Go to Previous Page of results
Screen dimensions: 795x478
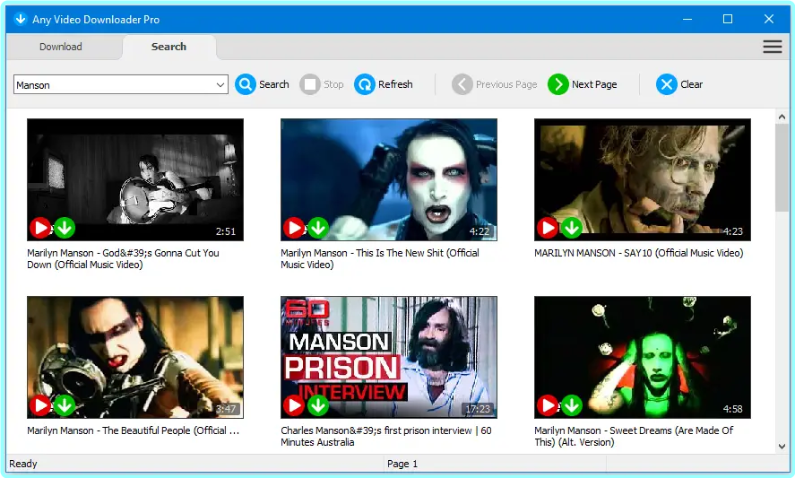coord(494,85)
